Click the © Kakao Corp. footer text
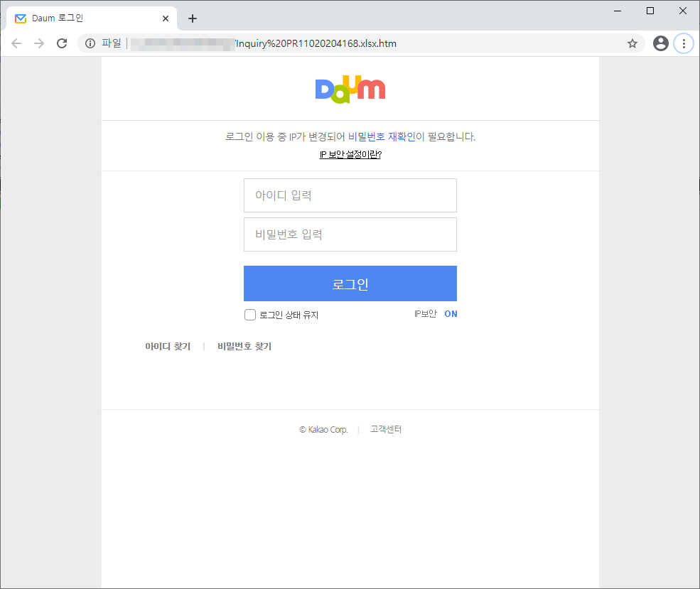The width and height of the screenshot is (700, 589). coord(323,430)
